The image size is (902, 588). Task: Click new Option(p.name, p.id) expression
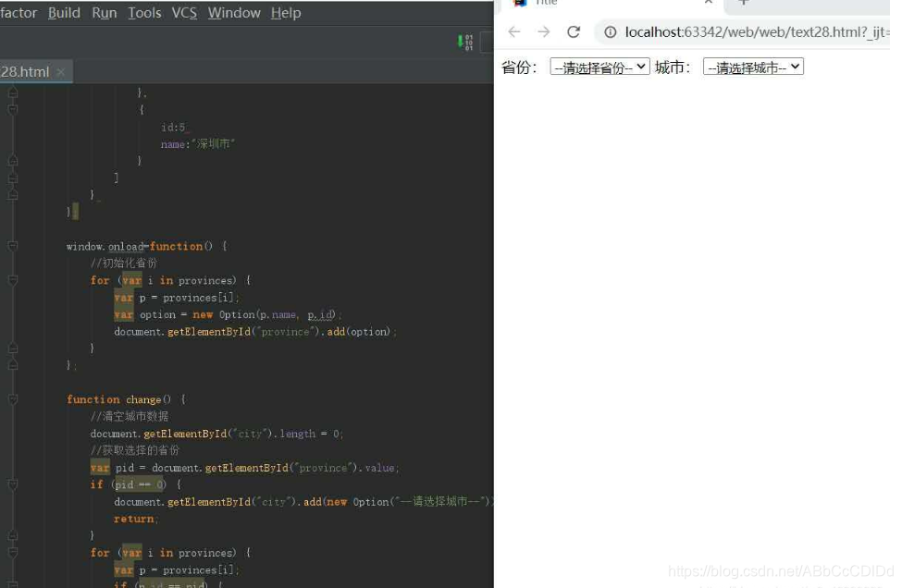click(x=264, y=314)
